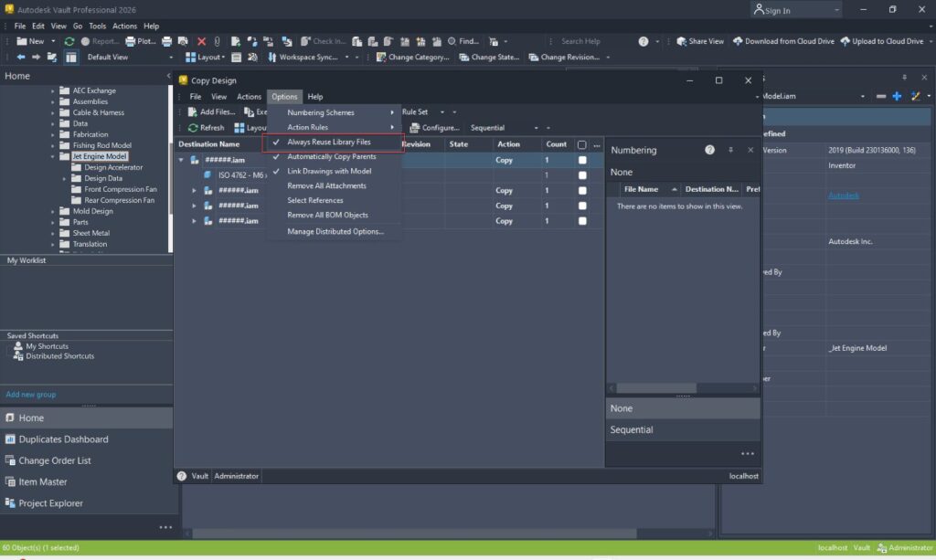Screen dimensions: 936x560
Task: Click the Add new group link
Action: coord(31,395)
